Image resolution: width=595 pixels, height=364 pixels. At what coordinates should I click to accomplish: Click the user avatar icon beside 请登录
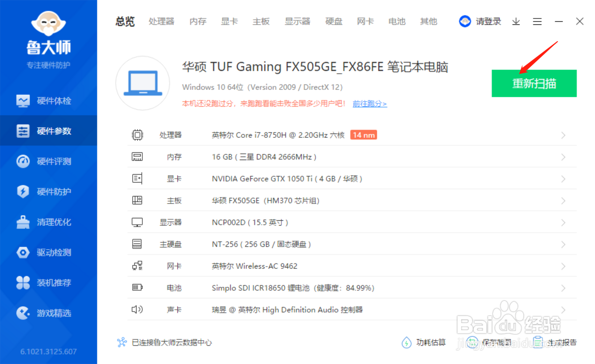click(465, 21)
